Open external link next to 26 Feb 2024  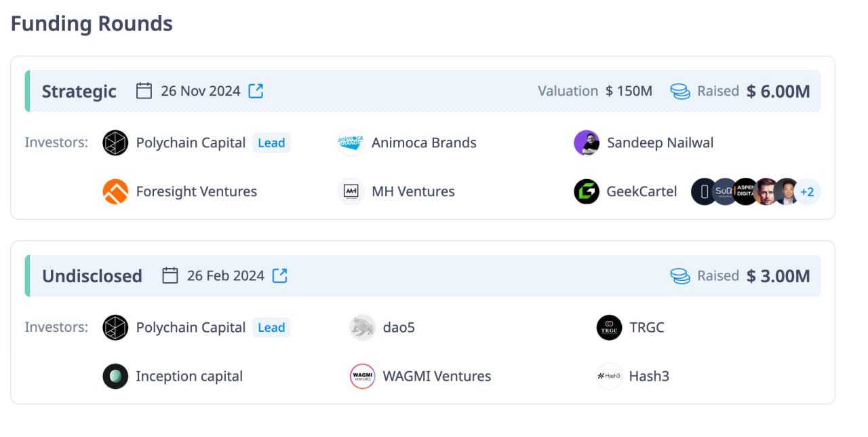(x=280, y=275)
